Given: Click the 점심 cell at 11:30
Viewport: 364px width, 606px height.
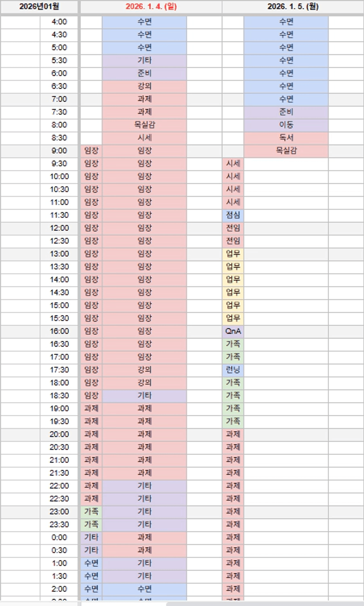Looking at the screenshot, I should 233,215.
